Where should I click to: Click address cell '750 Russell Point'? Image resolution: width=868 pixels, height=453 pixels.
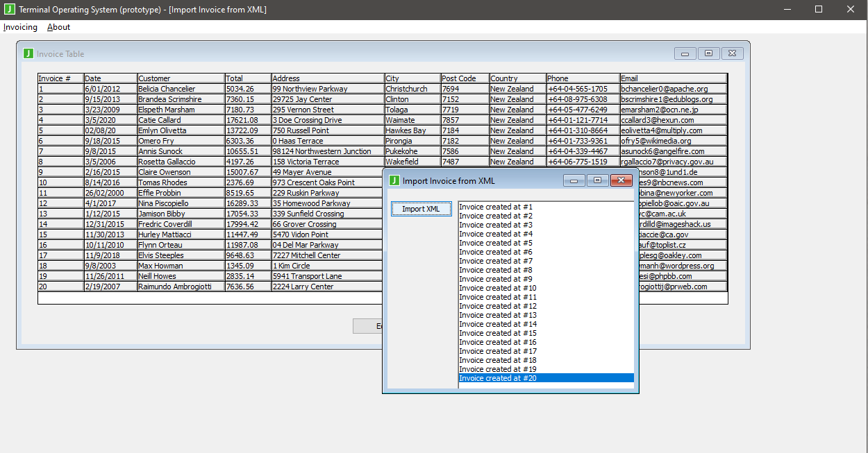tap(328, 130)
